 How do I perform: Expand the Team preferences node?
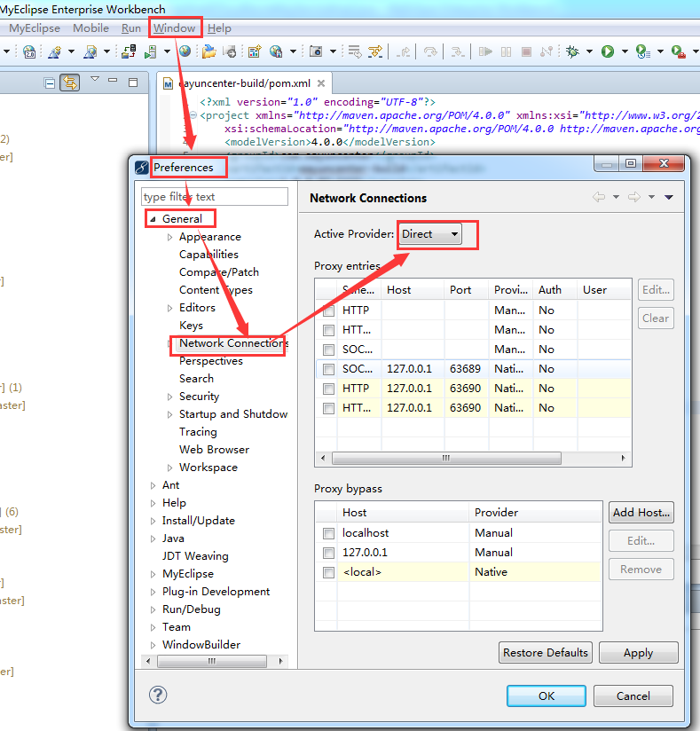click(x=153, y=627)
